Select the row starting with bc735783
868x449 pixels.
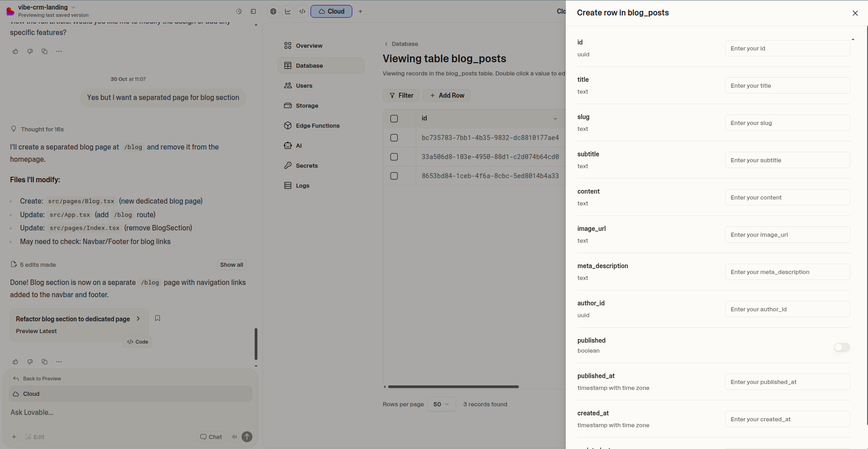pos(394,138)
